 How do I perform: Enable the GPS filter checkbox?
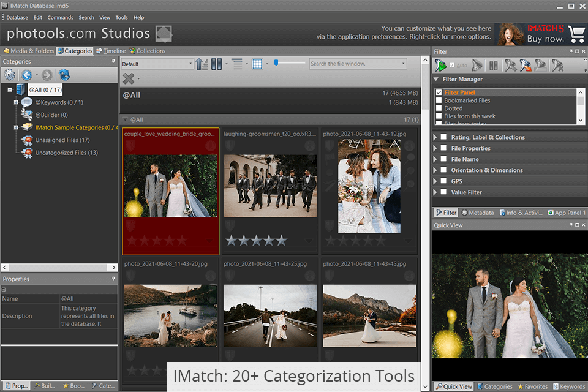(x=443, y=181)
